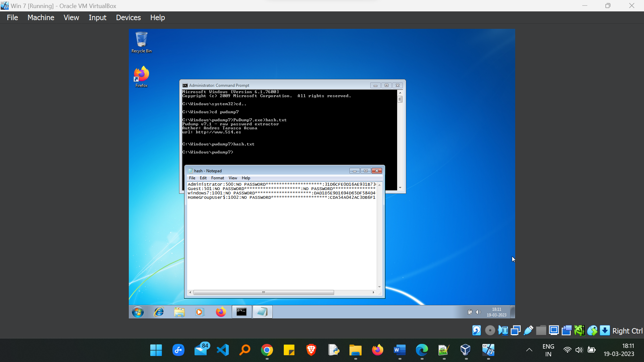Click the Notepad taskbar button
The image size is (644, 362).
[x=262, y=312]
